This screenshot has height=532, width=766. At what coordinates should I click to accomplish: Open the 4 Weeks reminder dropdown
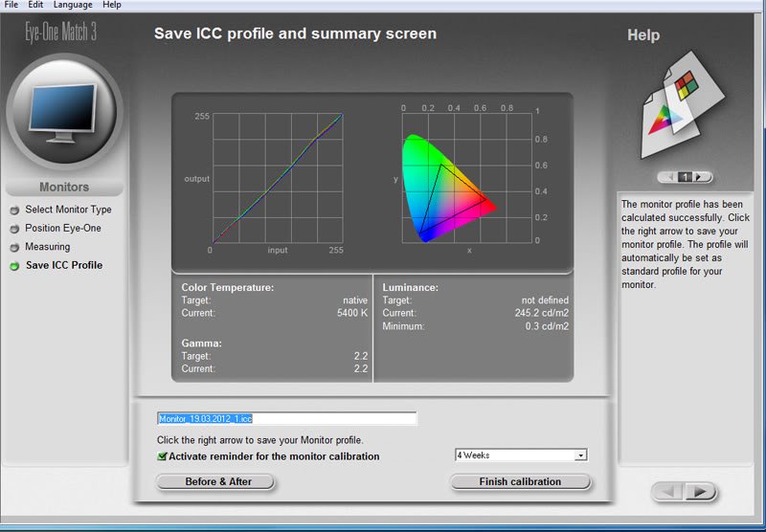(x=580, y=455)
